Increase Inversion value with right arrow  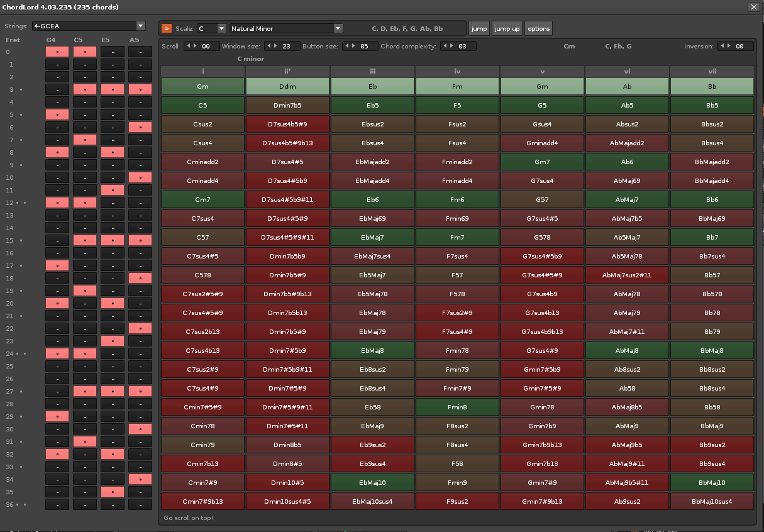[x=728, y=46]
